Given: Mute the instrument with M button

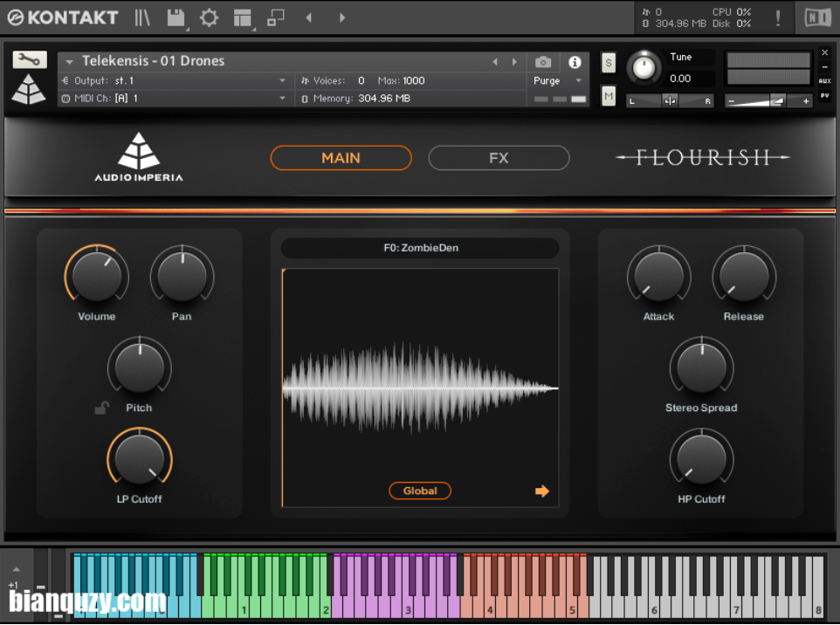Looking at the screenshot, I should point(608,96).
